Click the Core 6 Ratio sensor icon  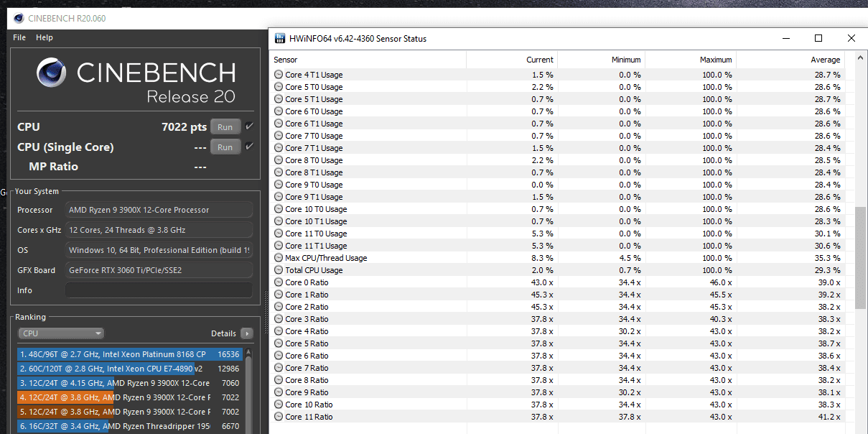(279, 356)
